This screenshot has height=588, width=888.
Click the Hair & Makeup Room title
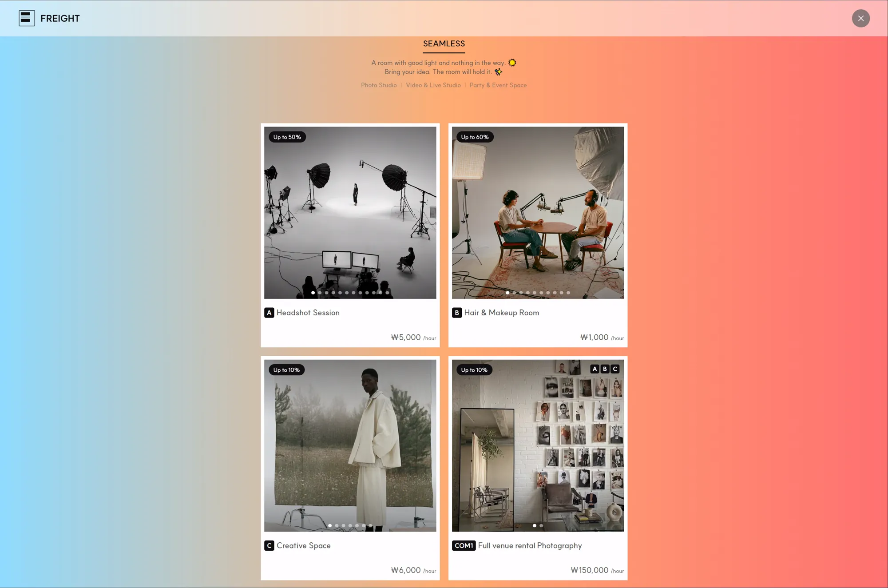click(501, 313)
